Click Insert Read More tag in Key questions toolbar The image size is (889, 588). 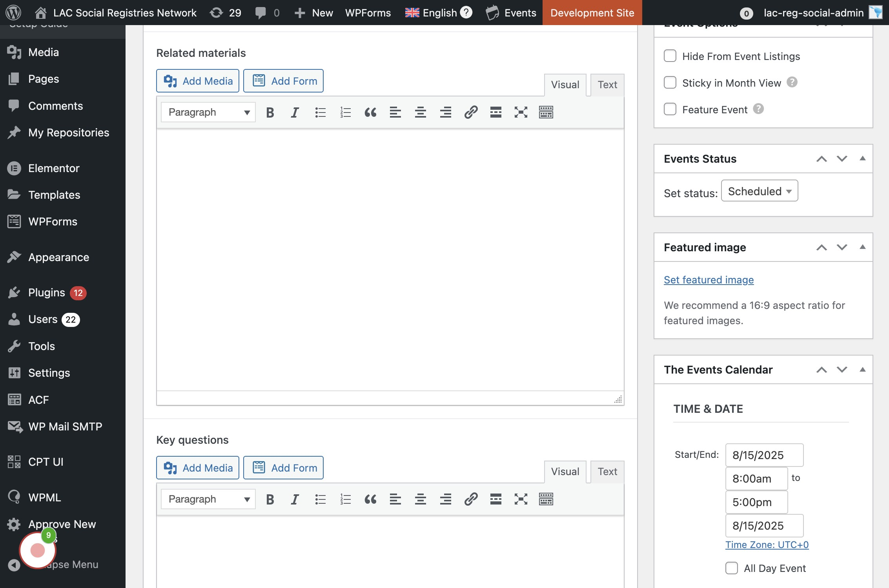click(496, 499)
